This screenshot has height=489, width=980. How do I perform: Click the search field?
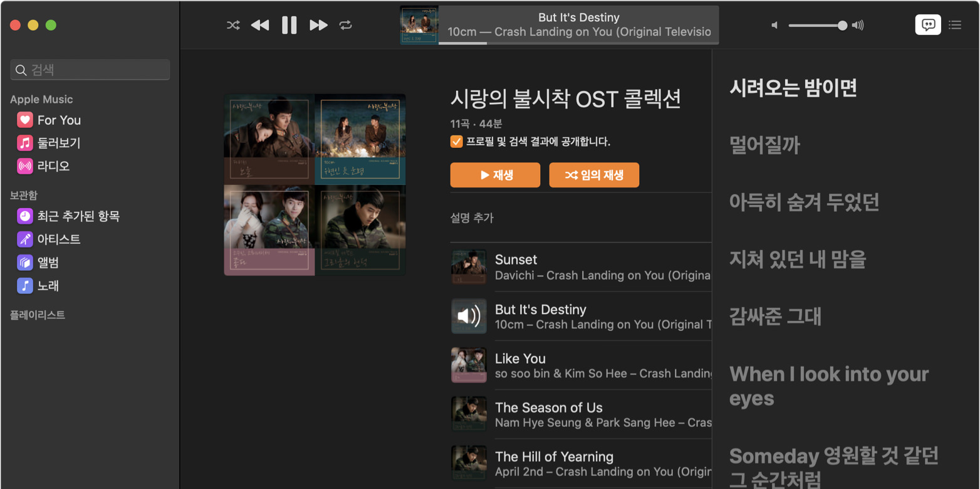90,70
